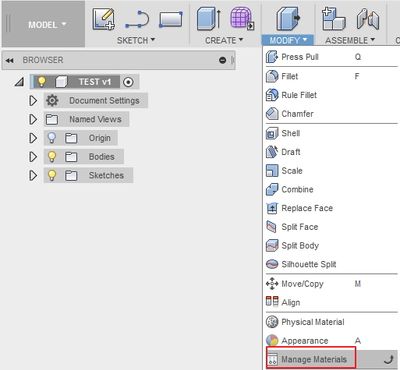Choose Move/Copy from Modify menu
400x370 pixels.
[x=332, y=284]
